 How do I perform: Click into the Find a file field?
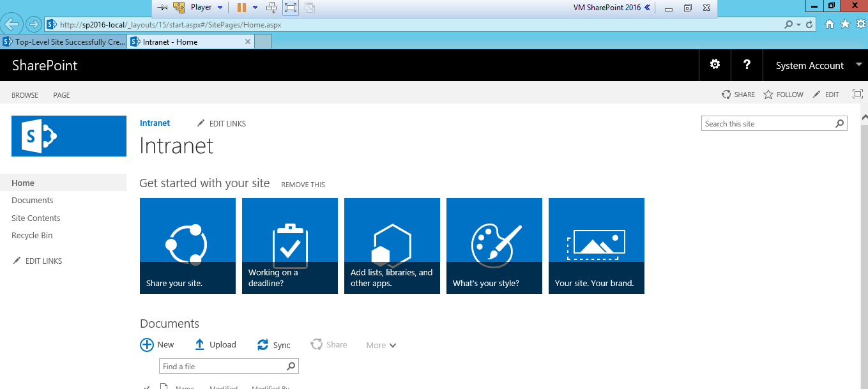[222, 366]
